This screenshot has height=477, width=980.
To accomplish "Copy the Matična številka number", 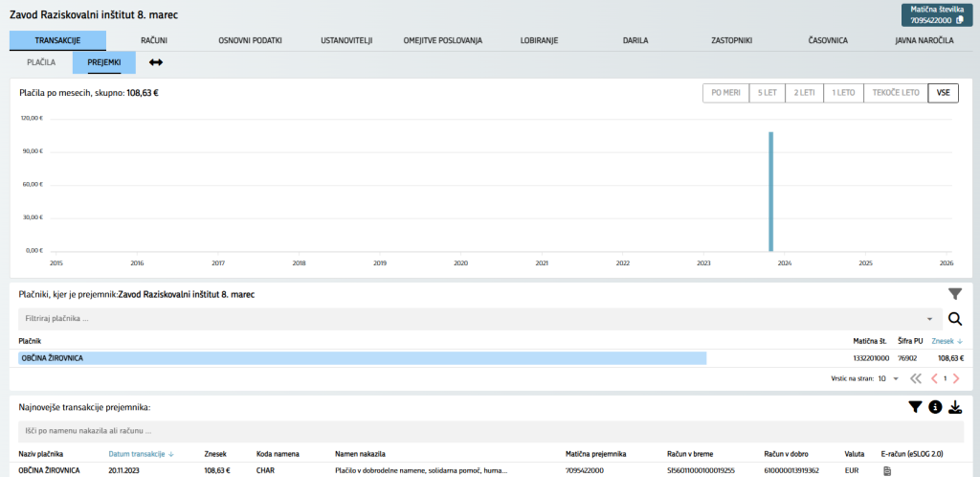I will (960, 20).
